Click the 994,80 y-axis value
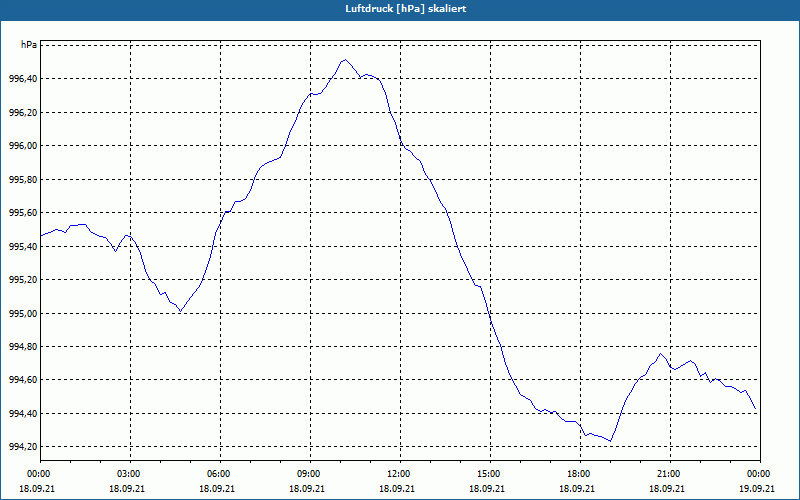 (23, 347)
